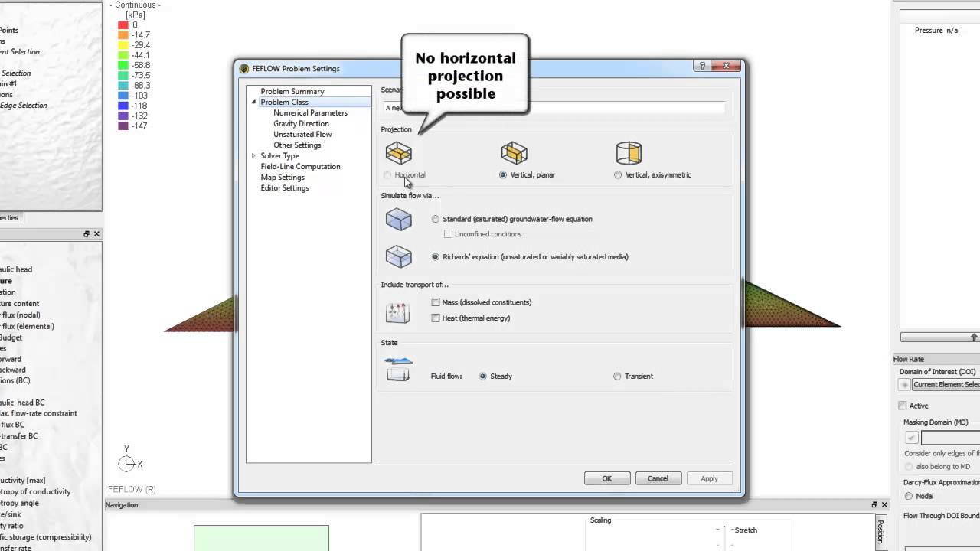This screenshot has height=551, width=980.
Task: Click the Position side tab
Action: [880, 531]
